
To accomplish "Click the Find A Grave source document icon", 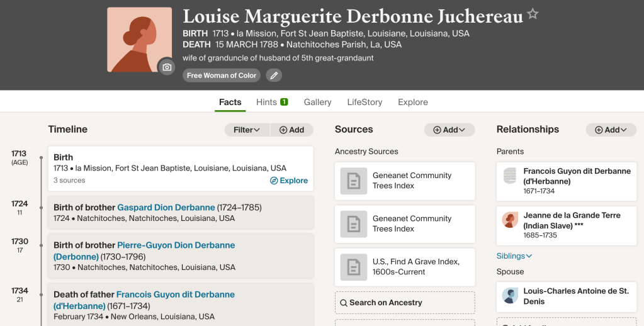I will coord(353,267).
